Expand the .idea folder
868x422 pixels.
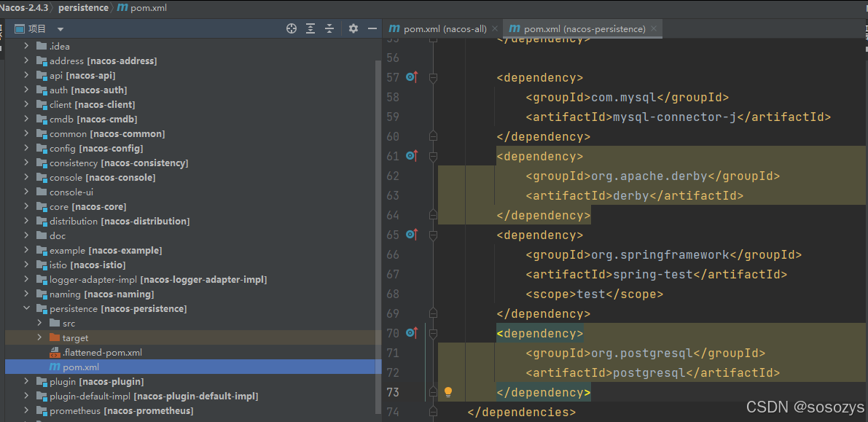(26, 47)
